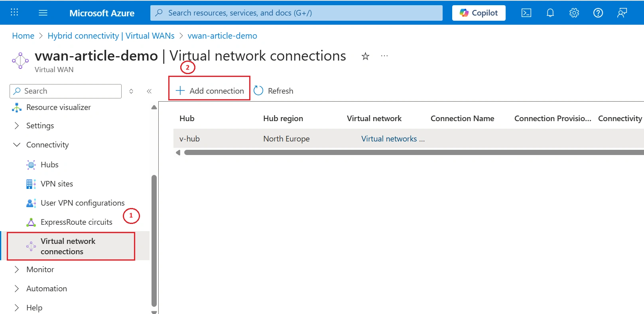Open ExpressRoute circuits
The image size is (644, 314).
(x=77, y=222)
